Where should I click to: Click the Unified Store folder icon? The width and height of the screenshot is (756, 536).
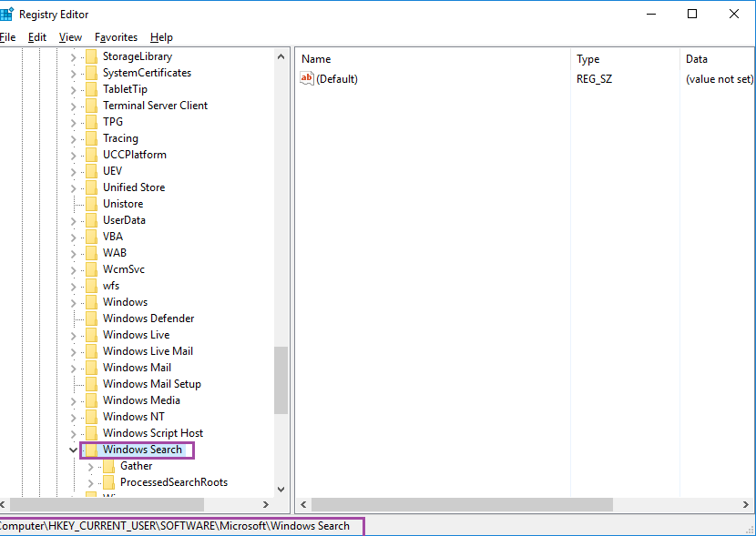pos(91,187)
